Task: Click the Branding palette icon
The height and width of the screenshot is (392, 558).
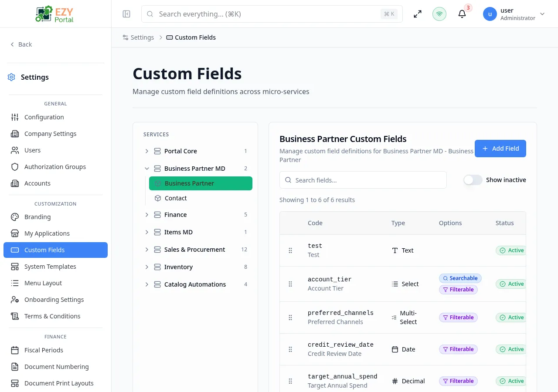Action: [15, 217]
